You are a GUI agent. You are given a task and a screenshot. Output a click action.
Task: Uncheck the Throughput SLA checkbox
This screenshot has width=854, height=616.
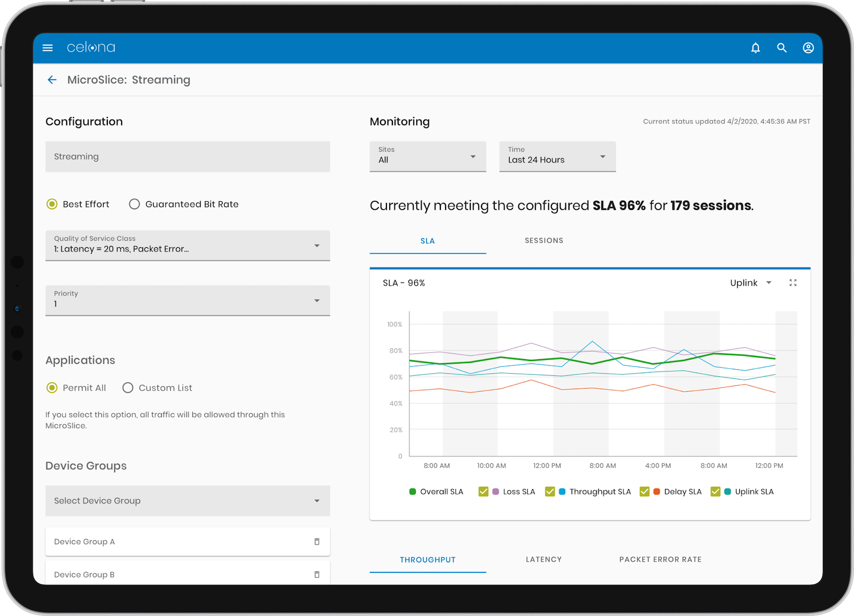550,492
